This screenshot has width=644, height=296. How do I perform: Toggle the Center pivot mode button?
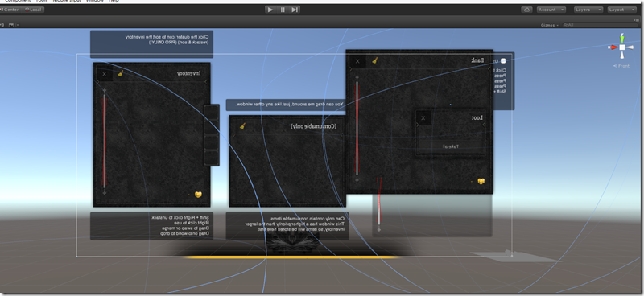click(10, 10)
